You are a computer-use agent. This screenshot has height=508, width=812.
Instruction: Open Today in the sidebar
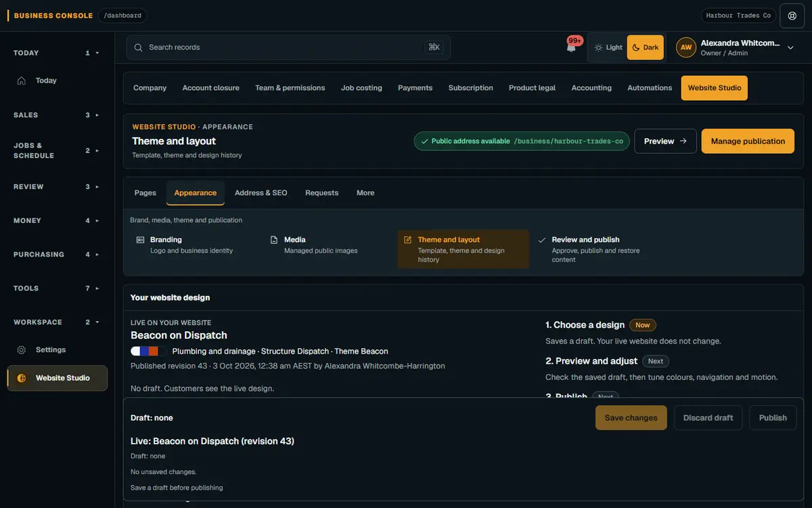[58, 81]
